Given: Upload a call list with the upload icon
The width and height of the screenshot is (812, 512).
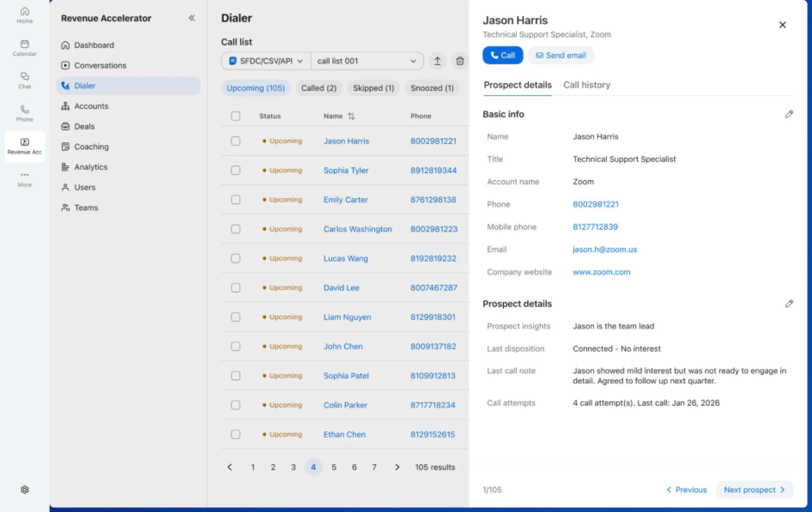Looking at the screenshot, I should (x=437, y=61).
